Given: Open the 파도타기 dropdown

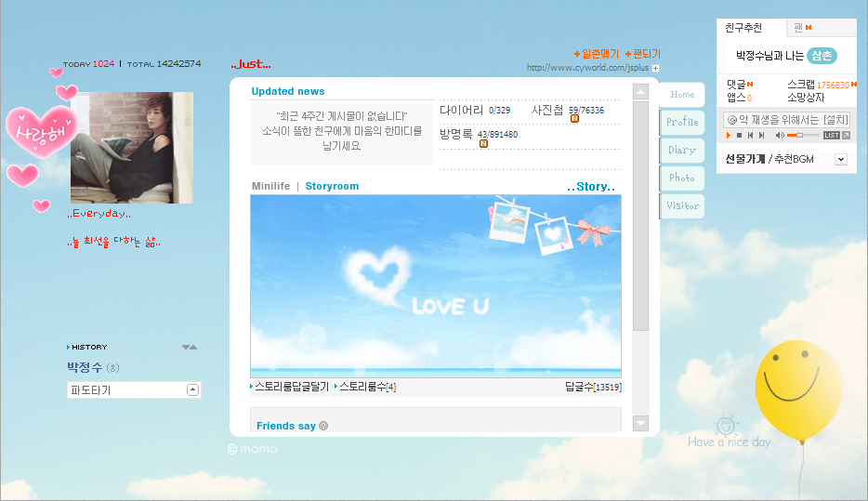Looking at the screenshot, I should (192, 389).
